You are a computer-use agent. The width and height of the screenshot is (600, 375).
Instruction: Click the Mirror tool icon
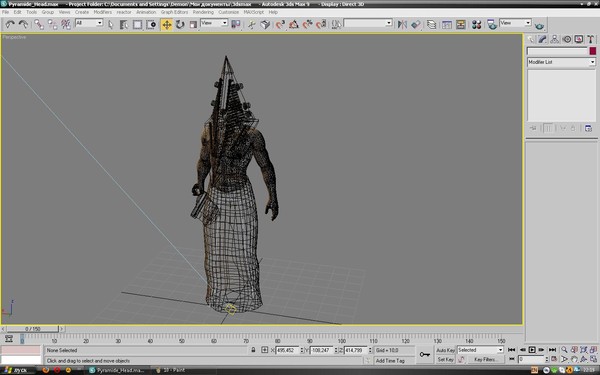402,24
